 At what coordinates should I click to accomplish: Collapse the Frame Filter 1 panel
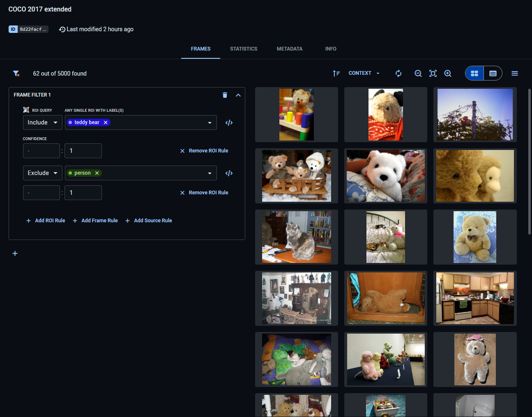tap(238, 95)
